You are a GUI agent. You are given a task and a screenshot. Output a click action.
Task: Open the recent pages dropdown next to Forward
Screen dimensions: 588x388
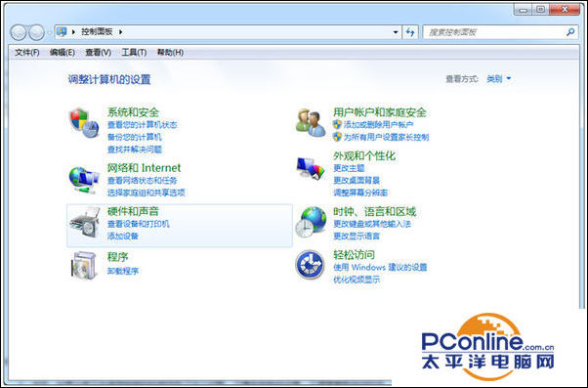pos(49,32)
